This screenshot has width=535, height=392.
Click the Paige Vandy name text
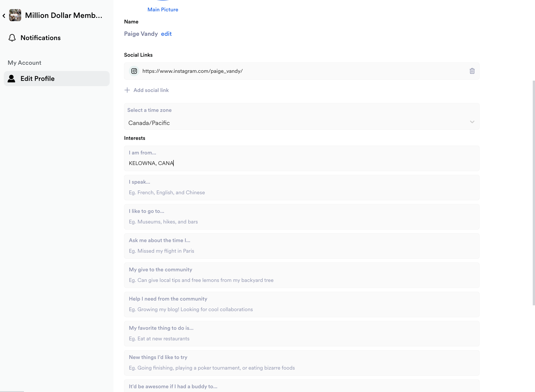pyautogui.click(x=141, y=34)
